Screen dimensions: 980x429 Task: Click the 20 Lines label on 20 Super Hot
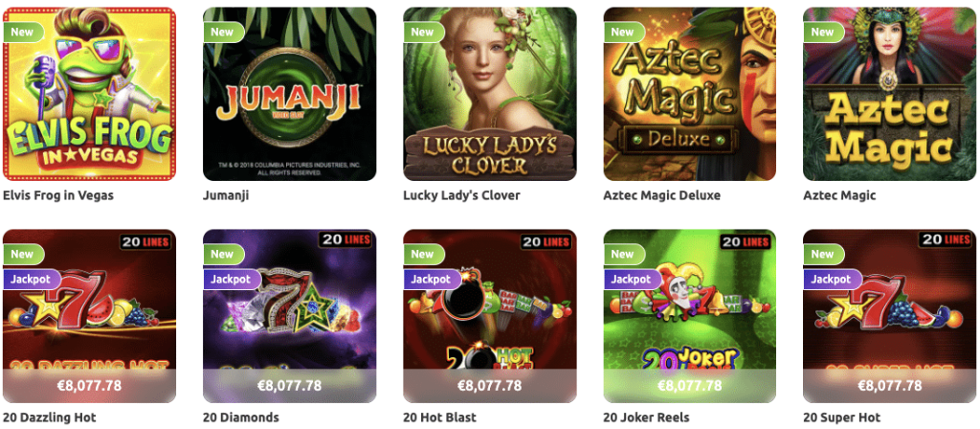947,239
